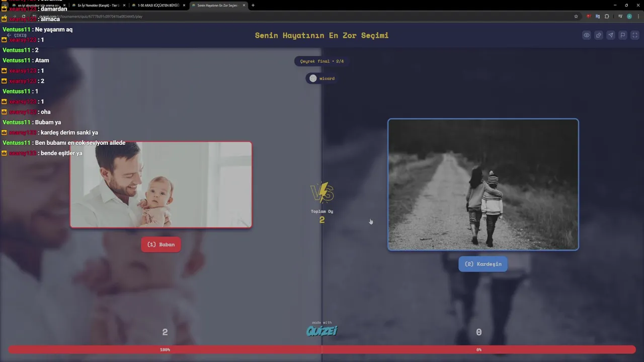
Task: Click chat message 'Ne yaşarım aq'
Action: 54,30
